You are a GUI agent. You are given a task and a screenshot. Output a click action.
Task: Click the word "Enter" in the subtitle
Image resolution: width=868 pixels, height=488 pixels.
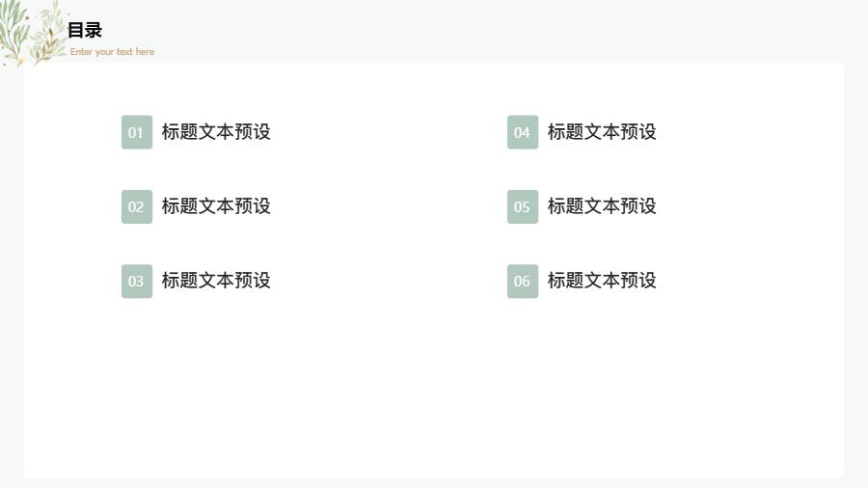click(x=81, y=52)
